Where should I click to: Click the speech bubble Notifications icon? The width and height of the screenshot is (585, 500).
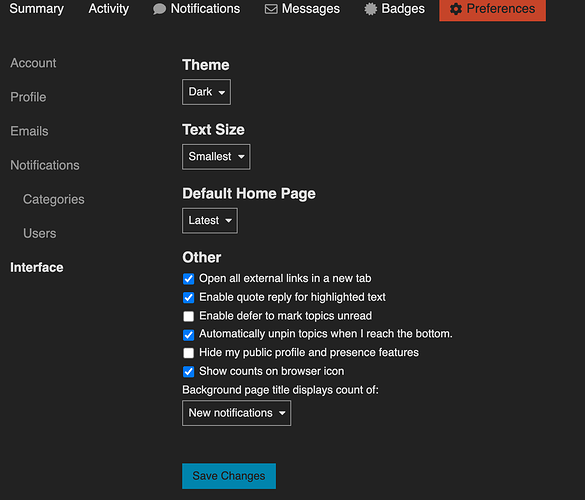click(159, 9)
